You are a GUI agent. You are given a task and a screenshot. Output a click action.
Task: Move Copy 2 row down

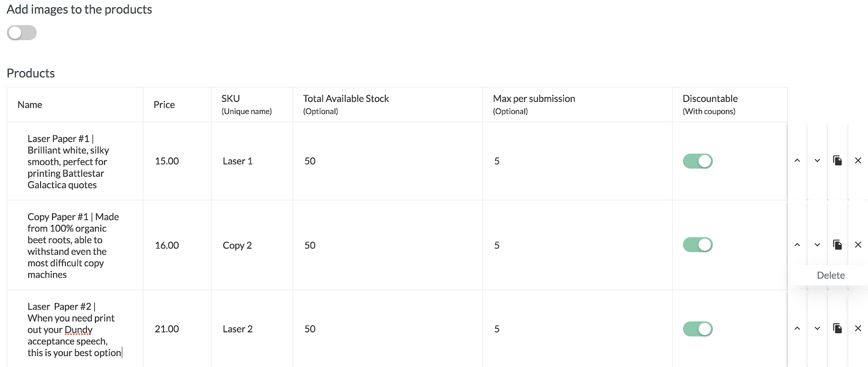click(x=817, y=244)
